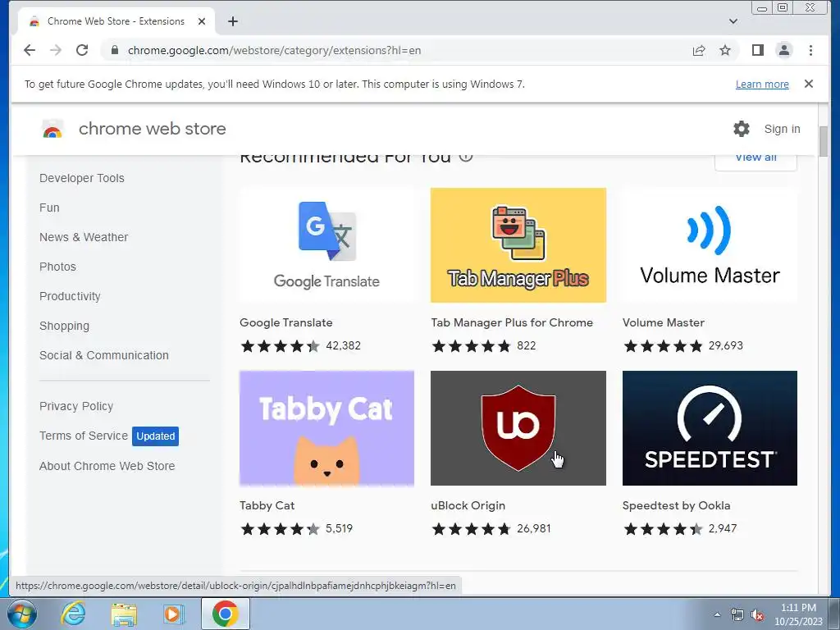Click the 29,693 rating count
The height and width of the screenshot is (630, 840).
click(x=725, y=345)
